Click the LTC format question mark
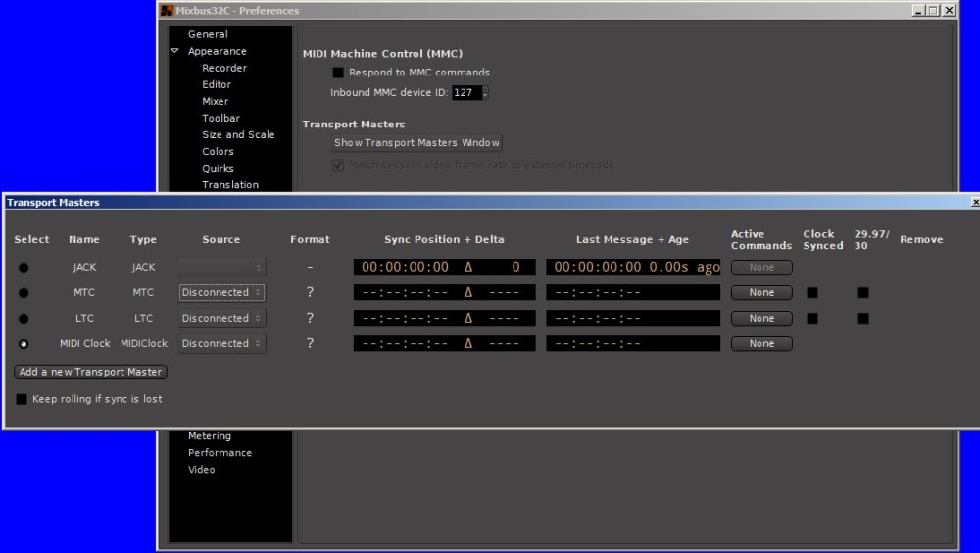The height and width of the screenshot is (553, 980). (310, 319)
